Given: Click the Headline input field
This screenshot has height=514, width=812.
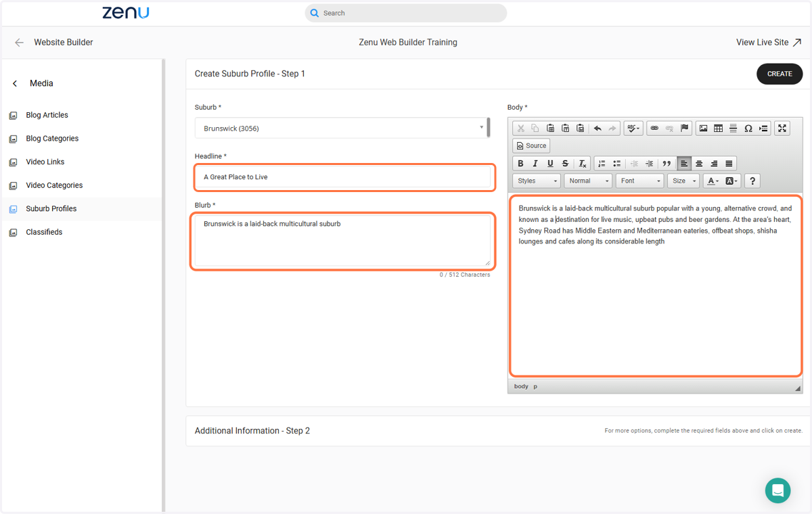Looking at the screenshot, I should pyautogui.click(x=342, y=177).
